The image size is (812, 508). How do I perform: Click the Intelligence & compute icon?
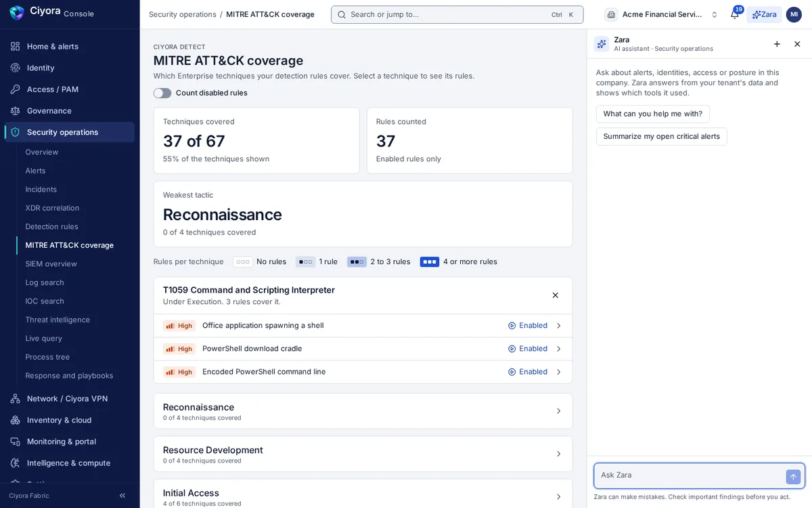pyautogui.click(x=16, y=463)
